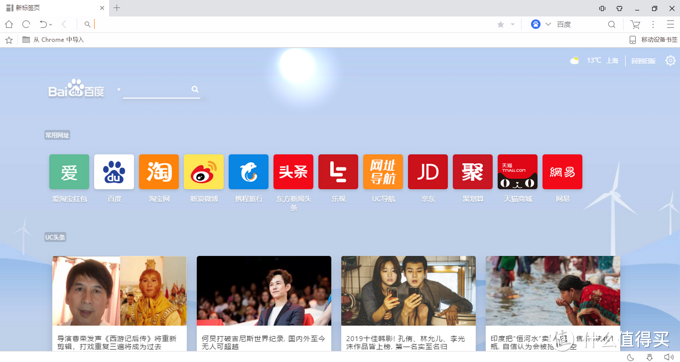Screen dimensions: 680x362
Task: Open UC导航 shortcut tile
Action: 383,172
